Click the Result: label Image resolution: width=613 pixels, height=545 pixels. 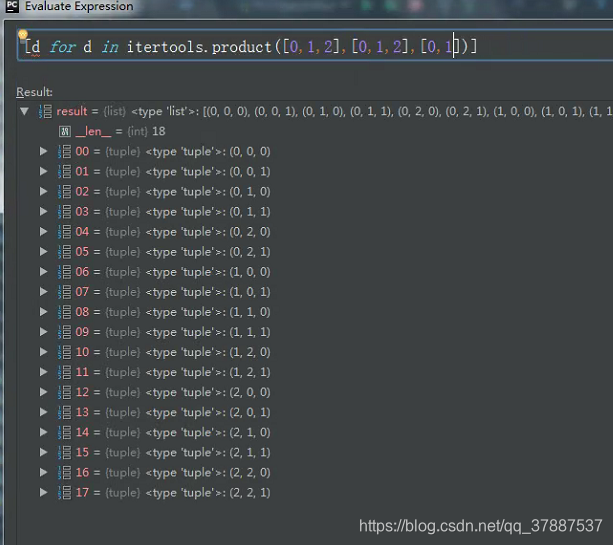click(x=34, y=92)
